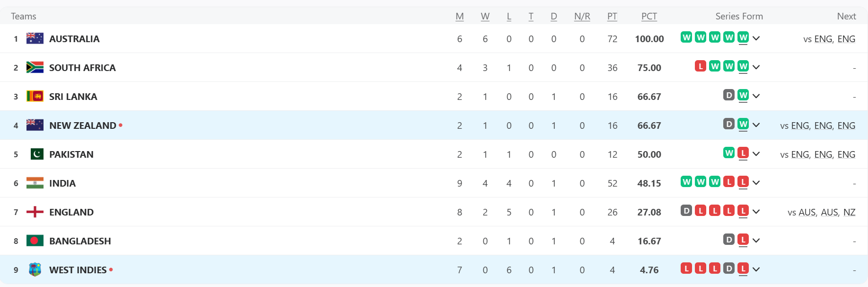The height and width of the screenshot is (287, 868).
Task: Expand Australia's series form chevron
Action: [756, 38]
